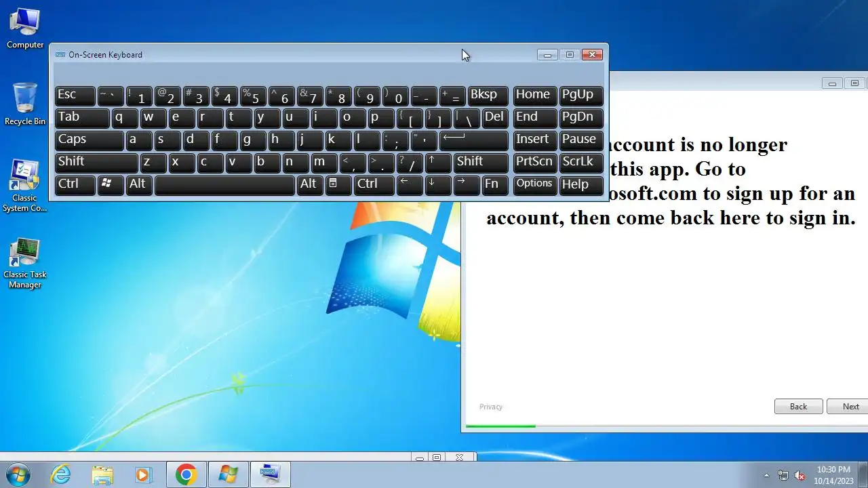Toggle the ScrLk key

pos(581,163)
